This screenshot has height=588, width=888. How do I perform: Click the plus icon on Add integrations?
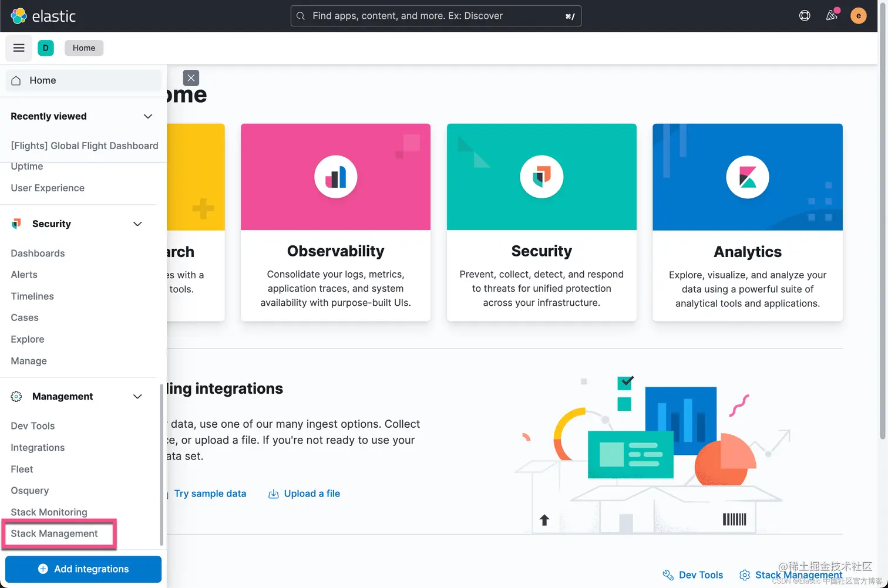[43, 569]
